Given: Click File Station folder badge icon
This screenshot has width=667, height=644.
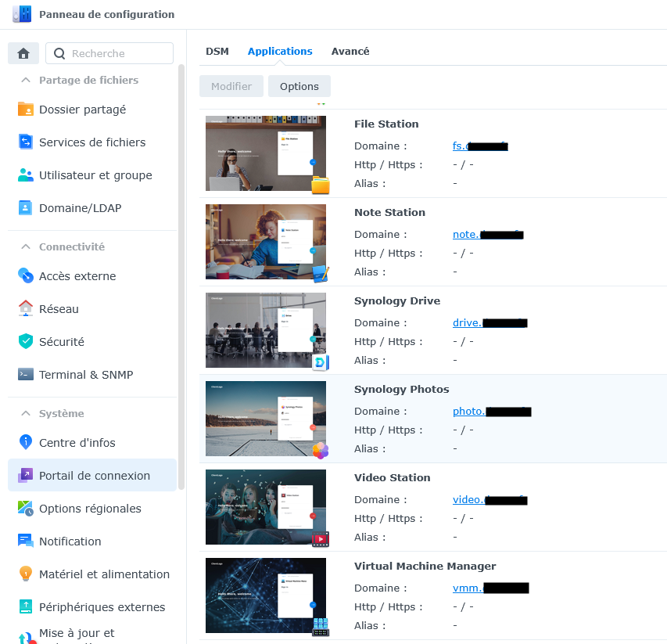Looking at the screenshot, I should click(321, 185).
